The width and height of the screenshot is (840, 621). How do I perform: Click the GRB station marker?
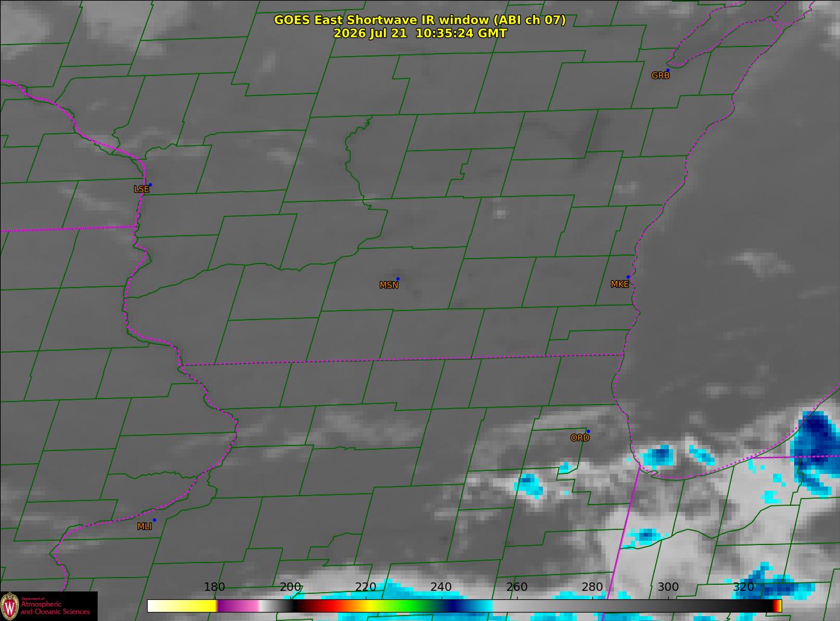click(668, 70)
